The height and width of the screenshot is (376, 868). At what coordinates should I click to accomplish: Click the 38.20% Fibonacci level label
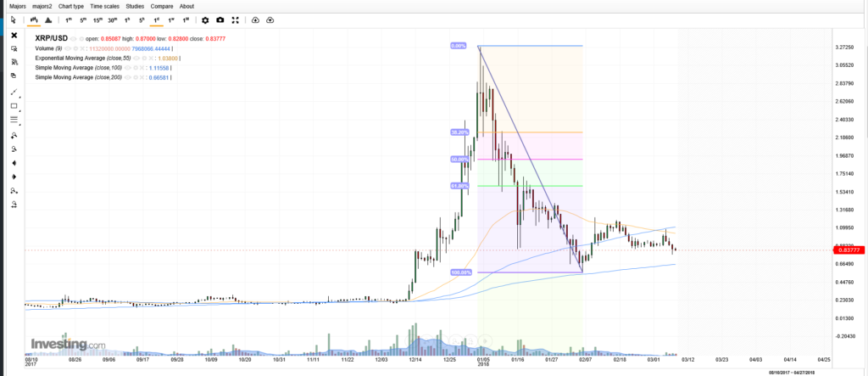pos(460,132)
